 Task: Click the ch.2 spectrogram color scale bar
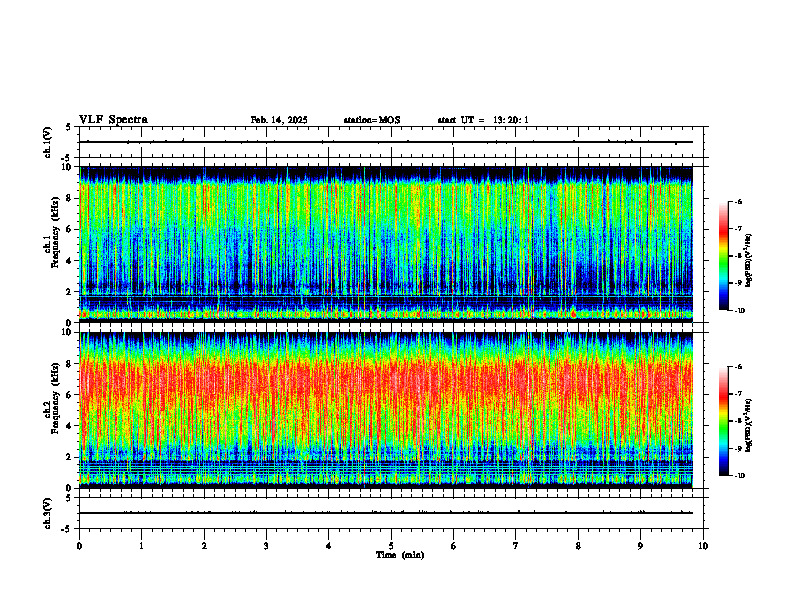point(724,421)
